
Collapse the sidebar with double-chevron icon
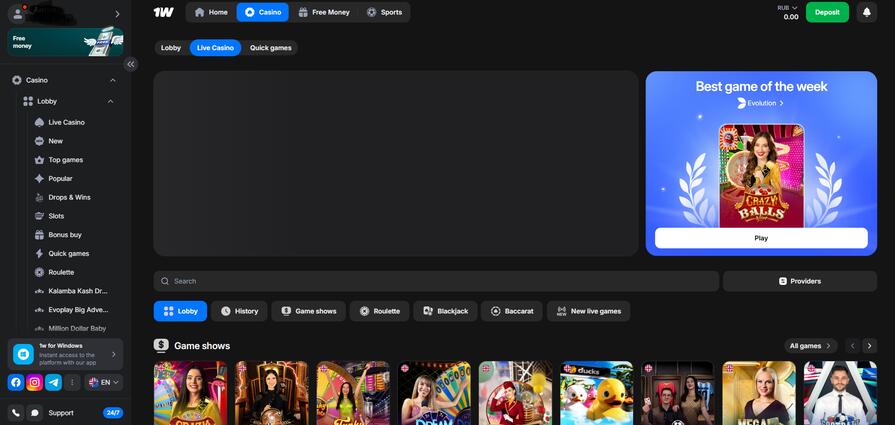tap(130, 64)
